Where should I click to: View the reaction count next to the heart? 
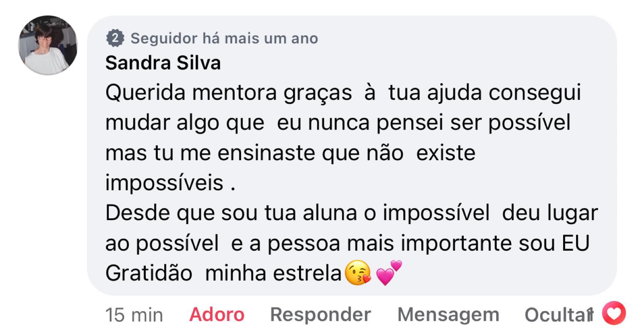590,314
